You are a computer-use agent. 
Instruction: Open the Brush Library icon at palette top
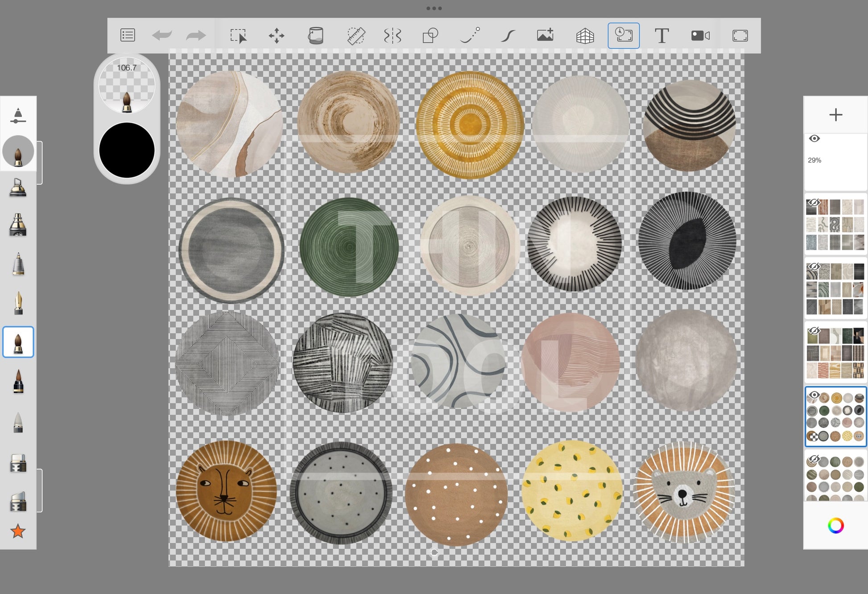[18, 115]
